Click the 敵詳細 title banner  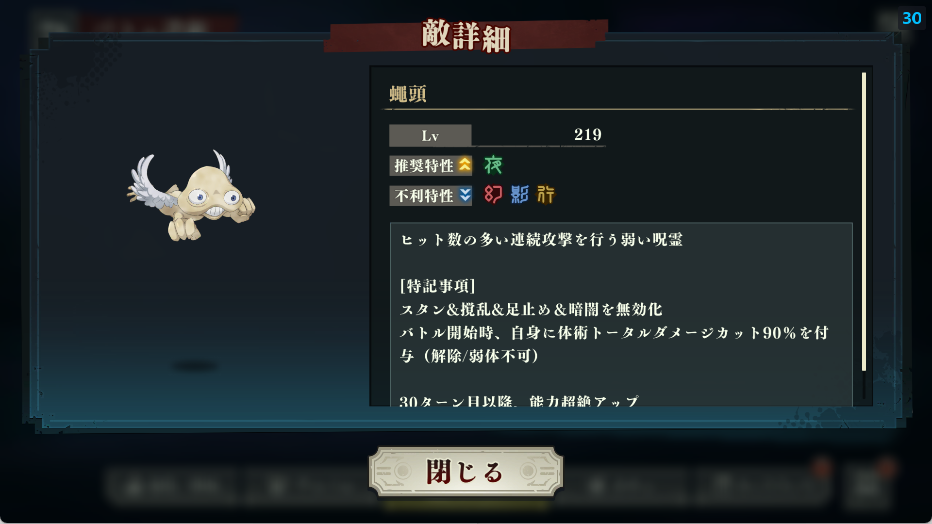[x=466, y=36]
